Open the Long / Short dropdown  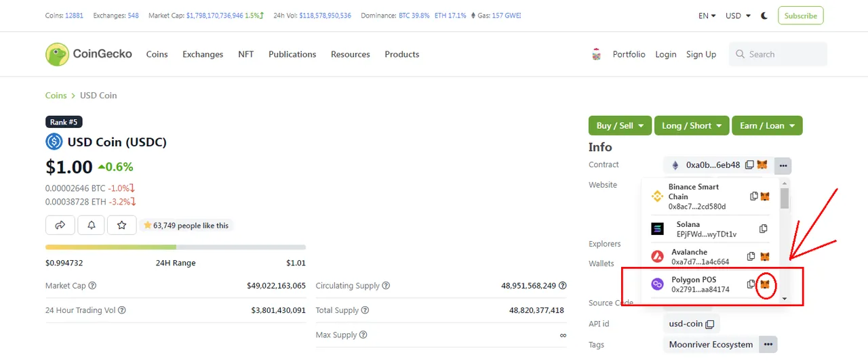692,125
